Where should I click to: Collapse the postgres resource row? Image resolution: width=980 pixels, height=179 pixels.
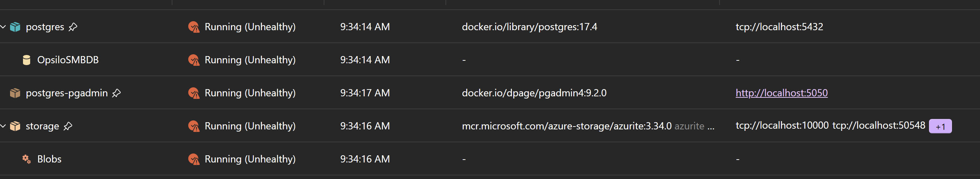click(x=3, y=27)
